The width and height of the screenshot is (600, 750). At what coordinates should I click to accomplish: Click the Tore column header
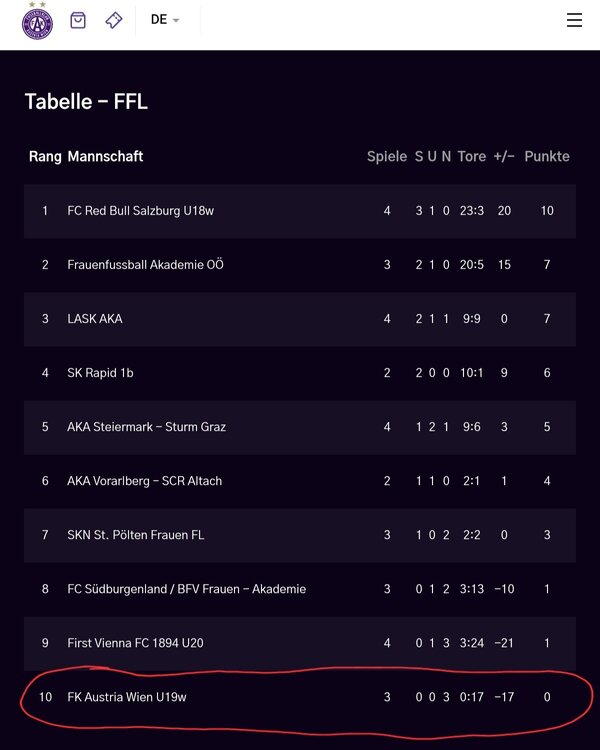[472, 156]
